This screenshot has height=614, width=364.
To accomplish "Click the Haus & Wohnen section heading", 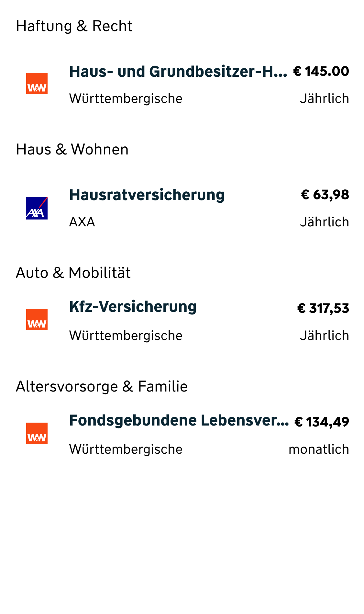I will pyautogui.click(x=72, y=149).
